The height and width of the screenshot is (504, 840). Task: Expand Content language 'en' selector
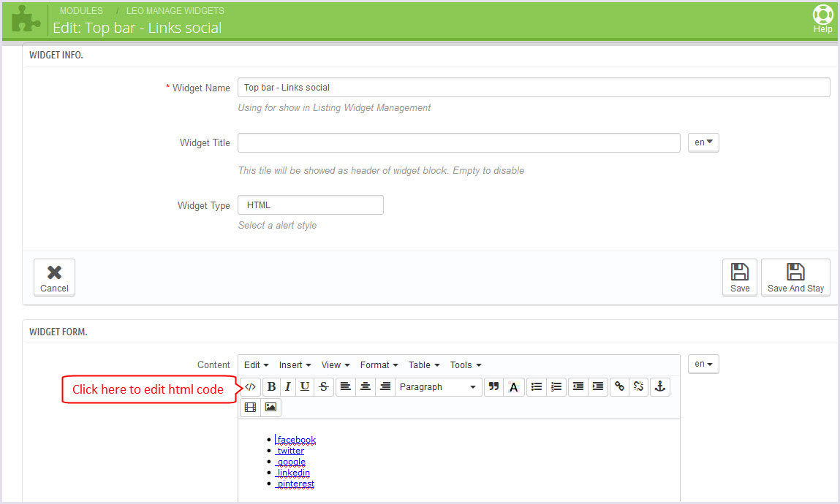[703, 364]
